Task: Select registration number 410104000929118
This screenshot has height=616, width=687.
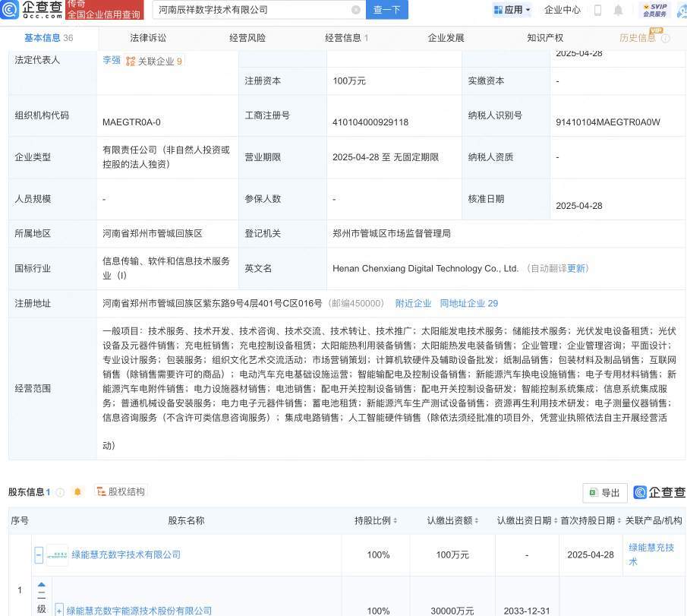Action: coord(370,122)
